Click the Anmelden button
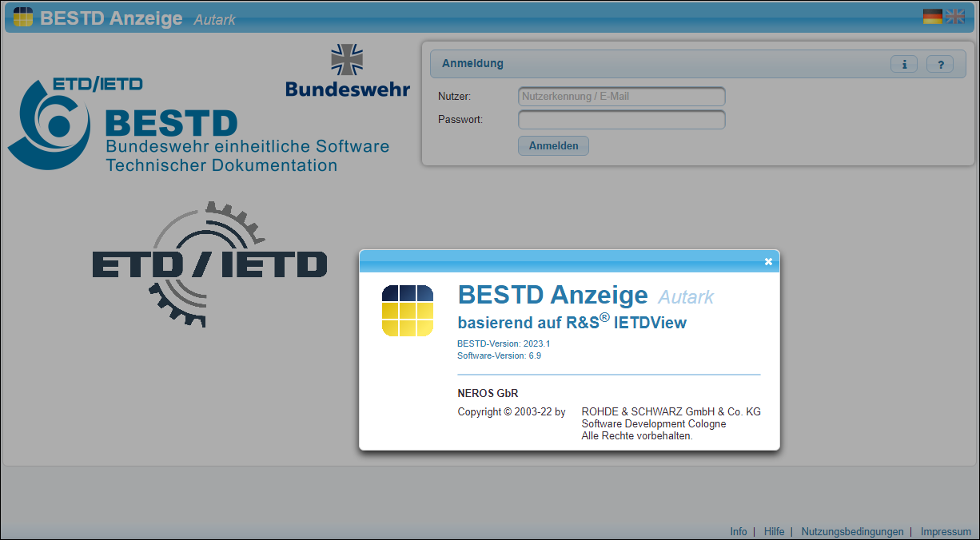This screenshot has height=540, width=980. point(553,146)
